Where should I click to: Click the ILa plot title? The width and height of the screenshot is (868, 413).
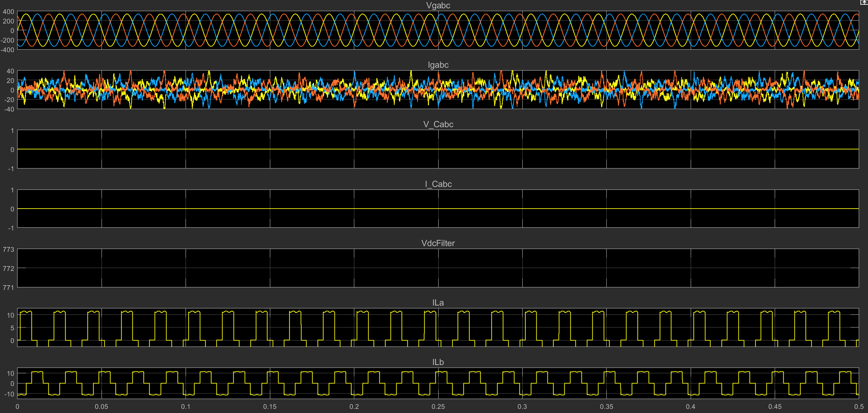pos(438,303)
